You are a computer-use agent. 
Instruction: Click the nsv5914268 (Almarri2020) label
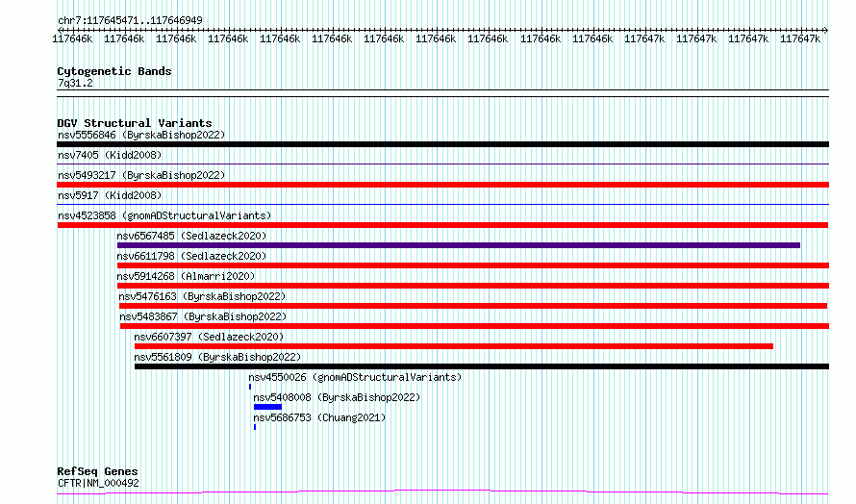coord(186,276)
